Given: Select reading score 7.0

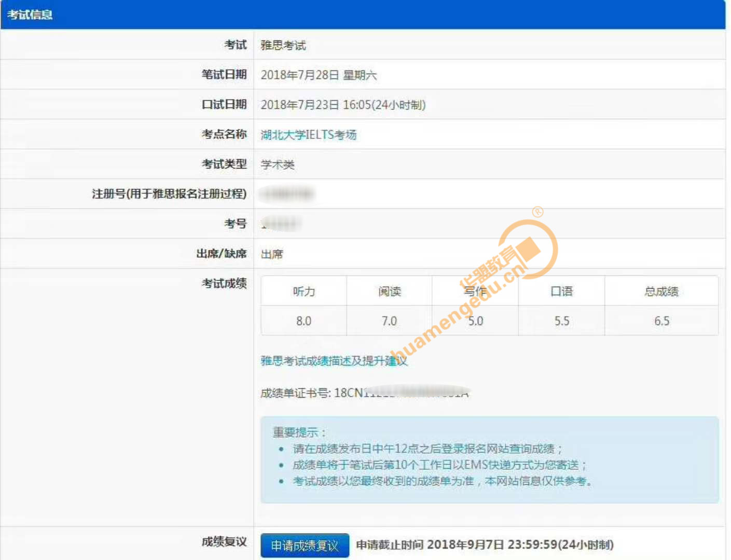Looking at the screenshot, I should (x=390, y=321).
